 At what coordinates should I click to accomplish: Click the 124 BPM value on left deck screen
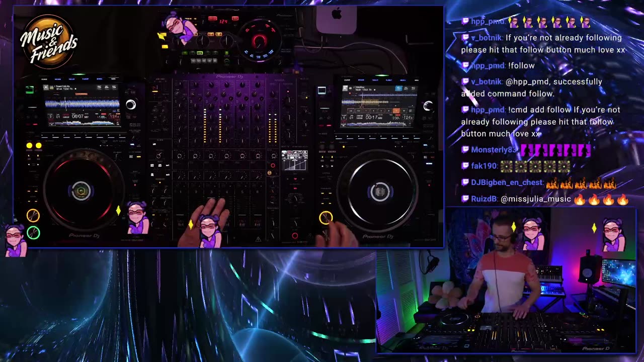pyautogui.click(x=114, y=117)
